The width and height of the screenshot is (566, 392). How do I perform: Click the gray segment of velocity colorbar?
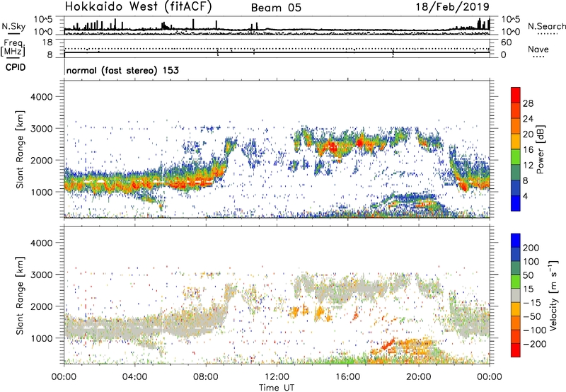coord(516,295)
